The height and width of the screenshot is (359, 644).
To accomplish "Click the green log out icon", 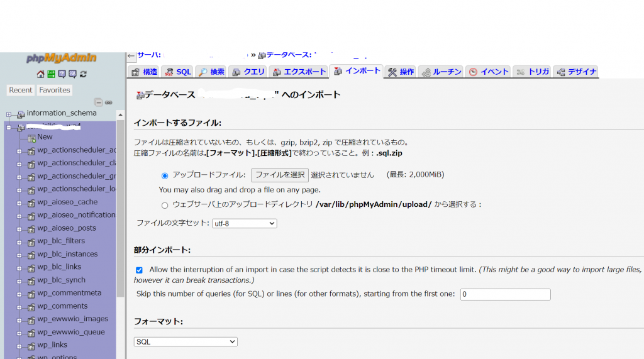I will click(x=51, y=74).
